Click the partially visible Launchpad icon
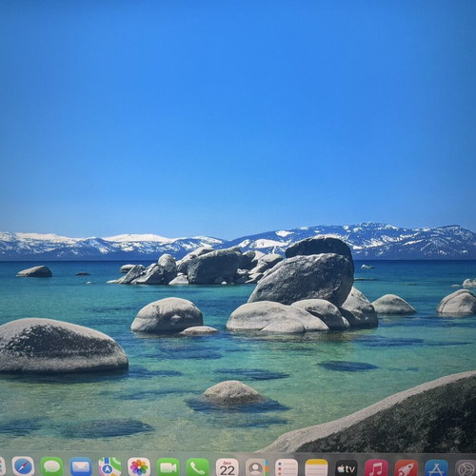Viewport: 476px width, 476px height. coord(3,466)
